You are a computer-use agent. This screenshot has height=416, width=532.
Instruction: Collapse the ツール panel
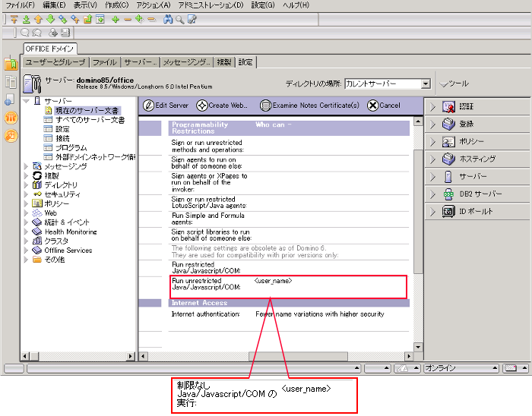pyautogui.click(x=442, y=84)
